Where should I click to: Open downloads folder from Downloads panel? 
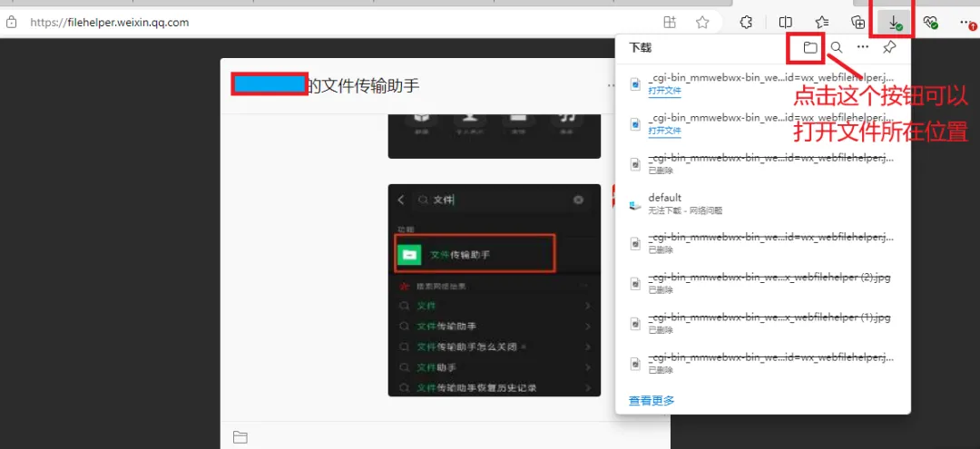coord(810,47)
